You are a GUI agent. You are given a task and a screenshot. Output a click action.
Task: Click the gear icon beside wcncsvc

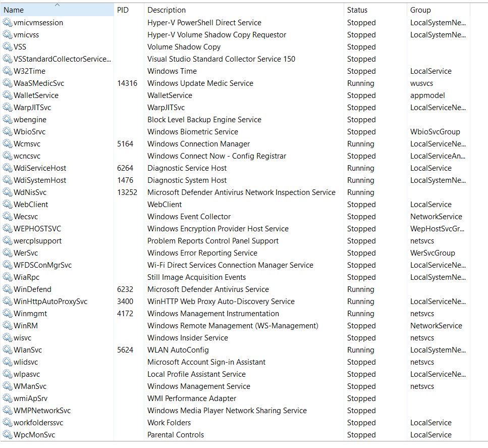[x=8, y=156]
